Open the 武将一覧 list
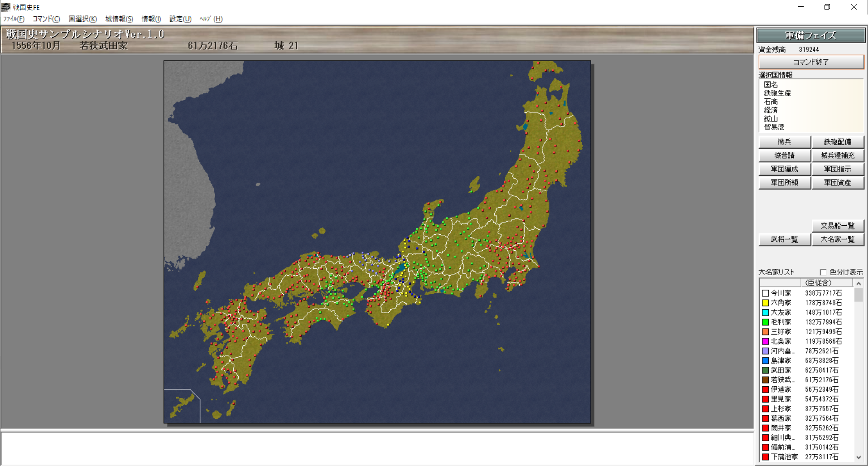This screenshot has height=466, width=868. (784, 239)
